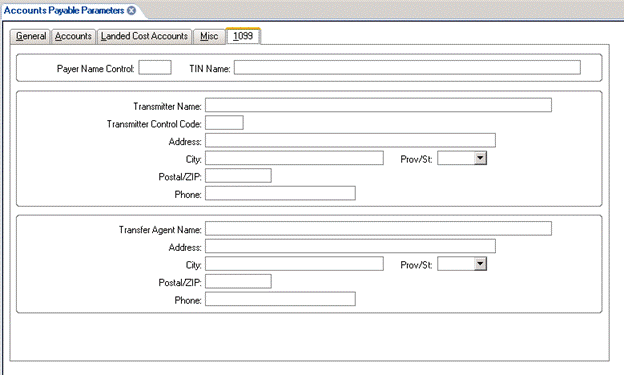Focus the transmitter Address field
624x375 pixels.
(x=351, y=140)
